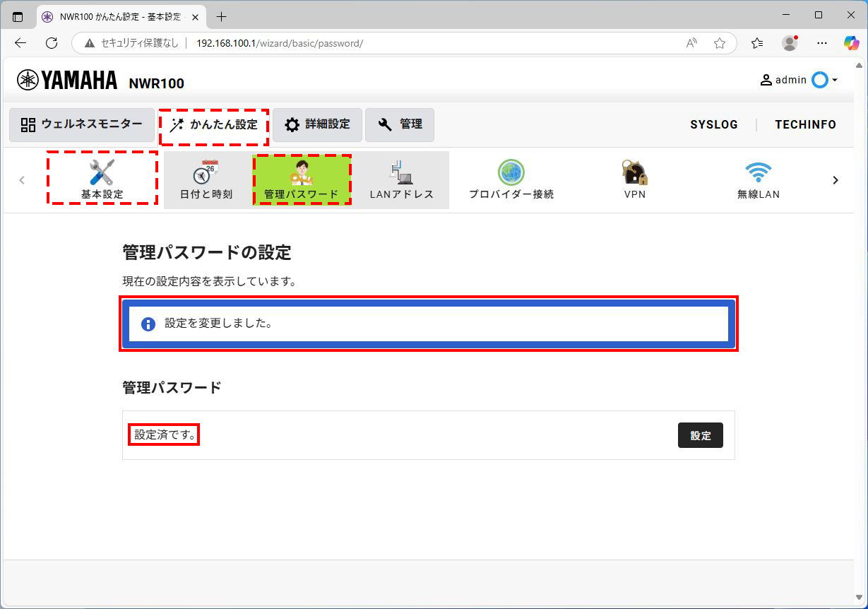Switch to the かんたん設定 tab
Image resolution: width=868 pixels, height=609 pixels.
tap(213, 124)
